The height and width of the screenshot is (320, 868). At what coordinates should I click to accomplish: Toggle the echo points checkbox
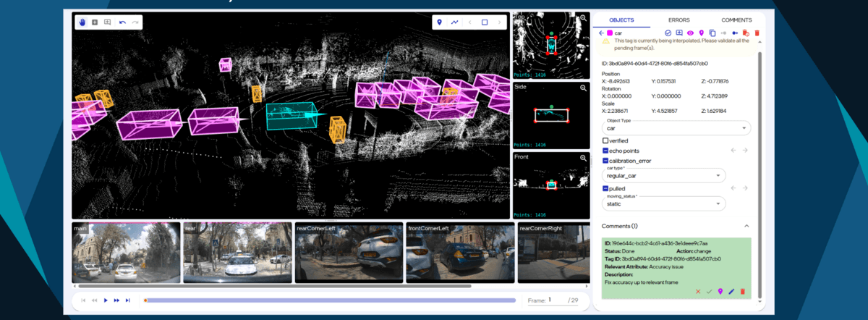pyautogui.click(x=605, y=150)
